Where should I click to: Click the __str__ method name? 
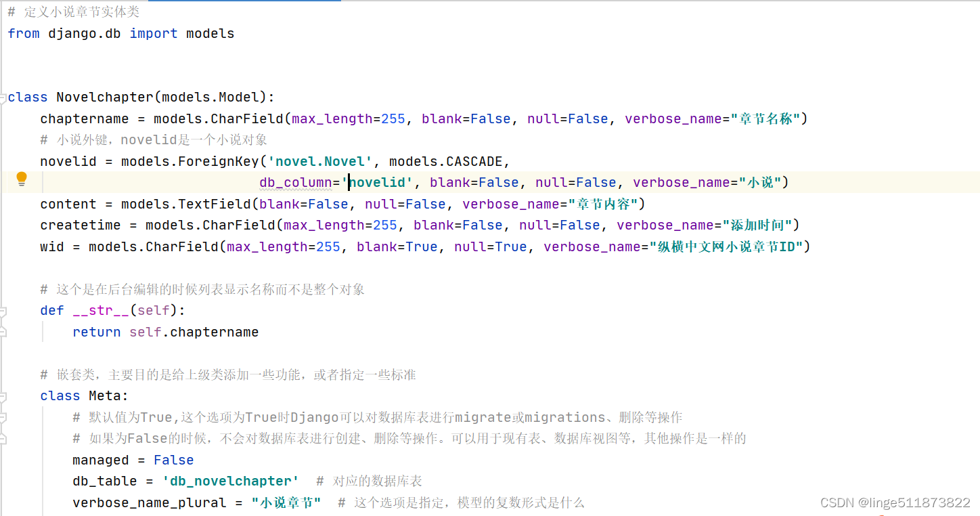pyautogui.click(x=101, y=310)
